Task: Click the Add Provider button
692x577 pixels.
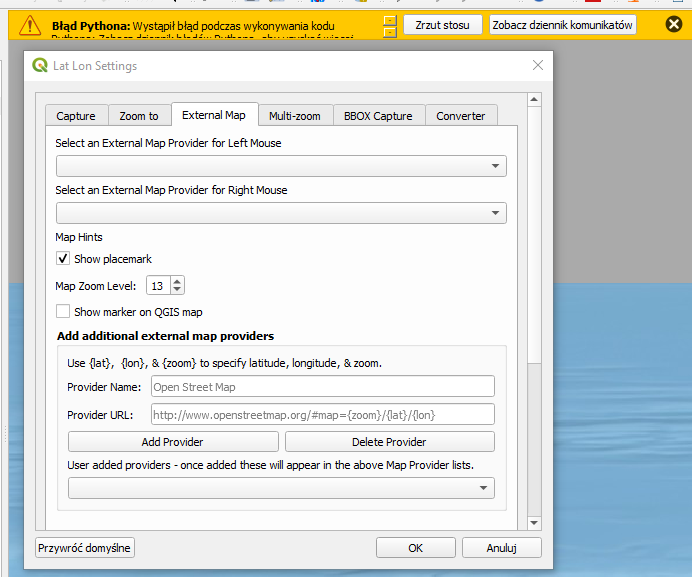Action: pyautogui.click(x=173, y=441)
